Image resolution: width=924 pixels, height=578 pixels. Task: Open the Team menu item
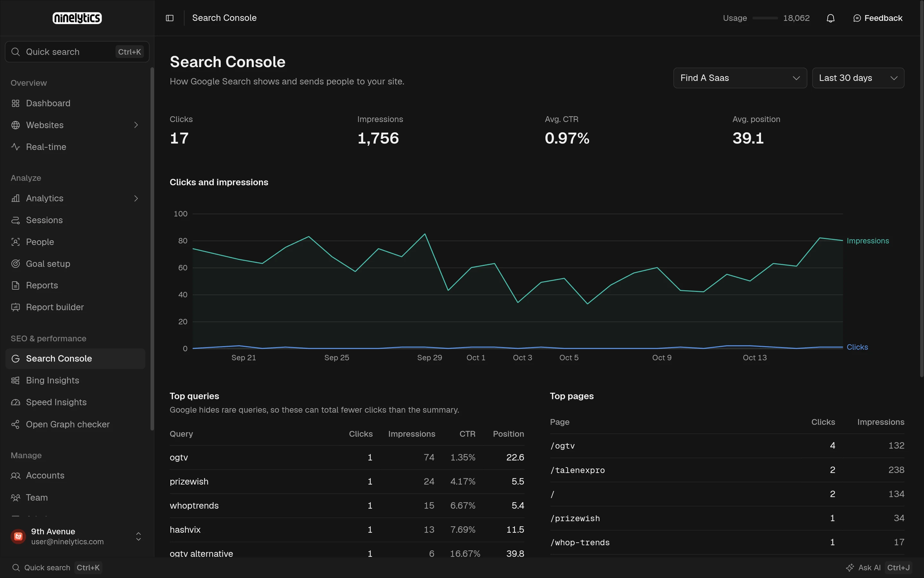point(75,497)
